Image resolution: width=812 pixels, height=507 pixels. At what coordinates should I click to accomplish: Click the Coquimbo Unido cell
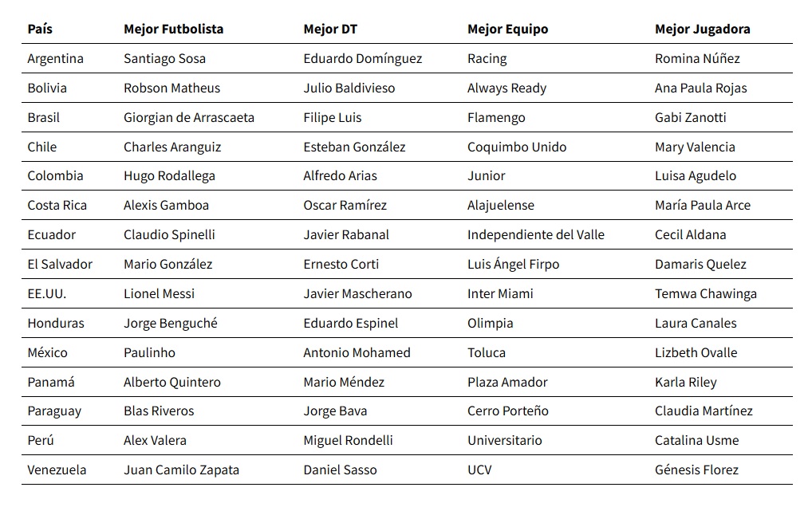tap(516, 147)
